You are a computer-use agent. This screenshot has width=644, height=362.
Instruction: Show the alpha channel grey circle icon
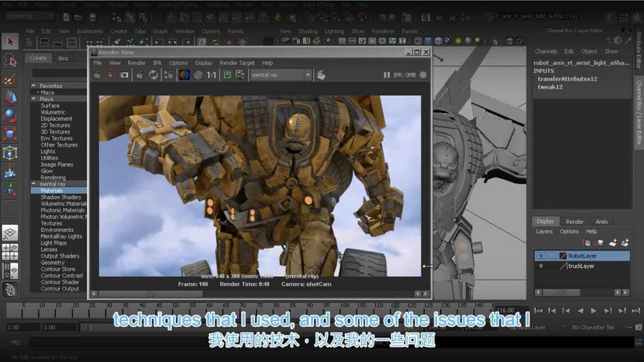198,75
